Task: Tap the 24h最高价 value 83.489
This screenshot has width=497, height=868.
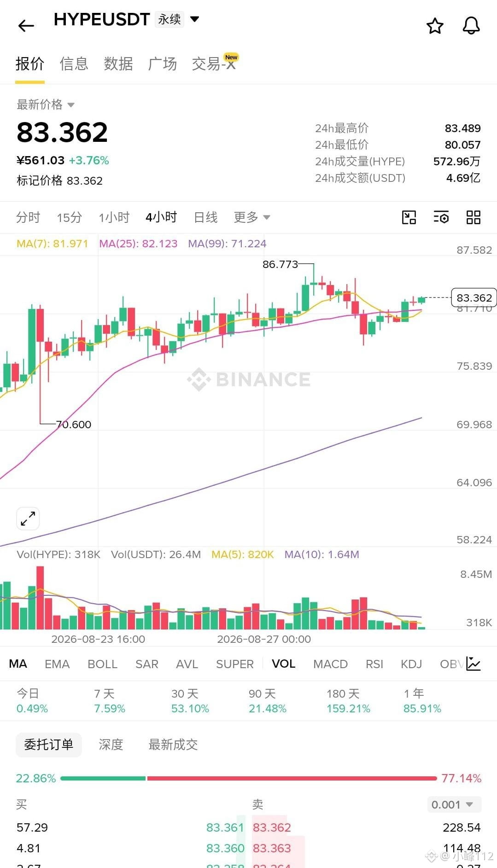Action: [462, 128]
